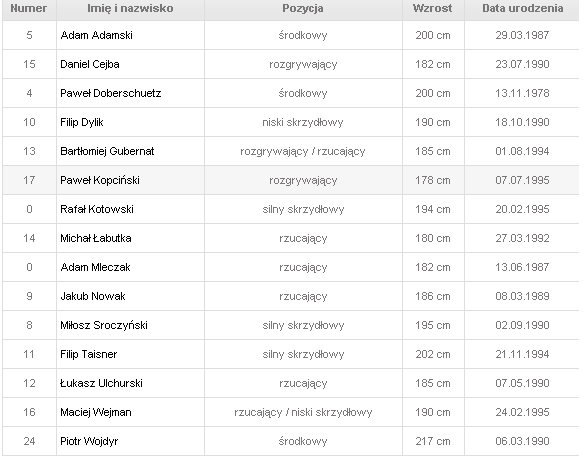585x474 pixels.
Task: Open Adam Mleczak player profile
Action: tap(96, 267)
